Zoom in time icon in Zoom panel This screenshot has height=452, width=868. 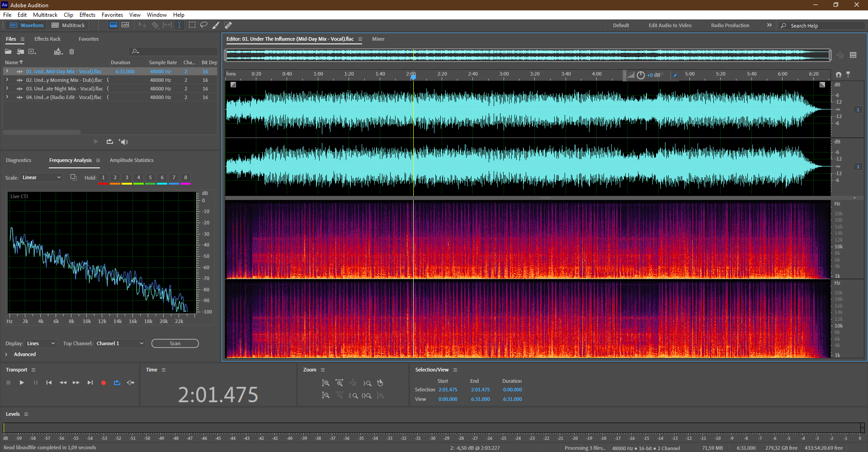coord(339,383)
